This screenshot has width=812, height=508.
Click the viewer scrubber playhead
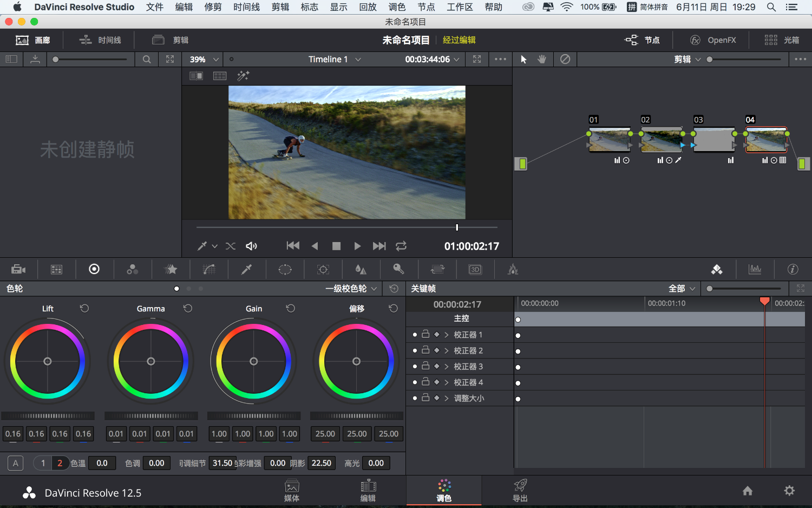(x=457, y=227)
